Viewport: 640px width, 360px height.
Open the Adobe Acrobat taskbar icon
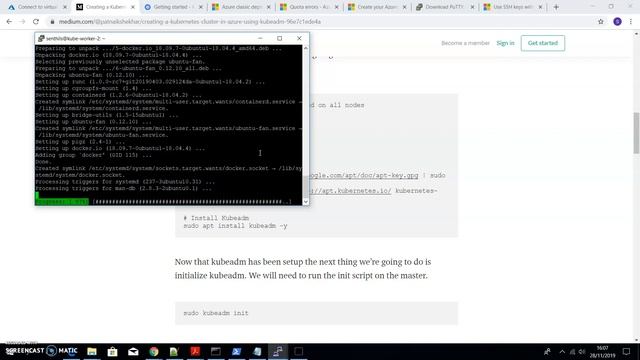coord(195,351)
